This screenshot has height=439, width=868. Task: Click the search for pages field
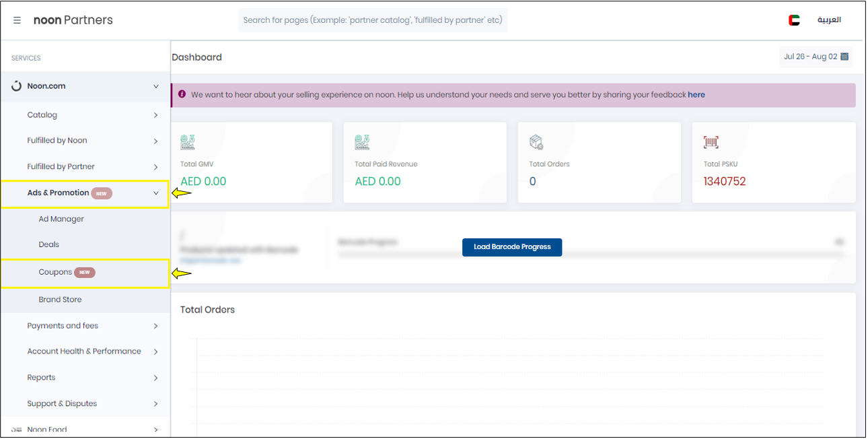[x=373, y=20]
